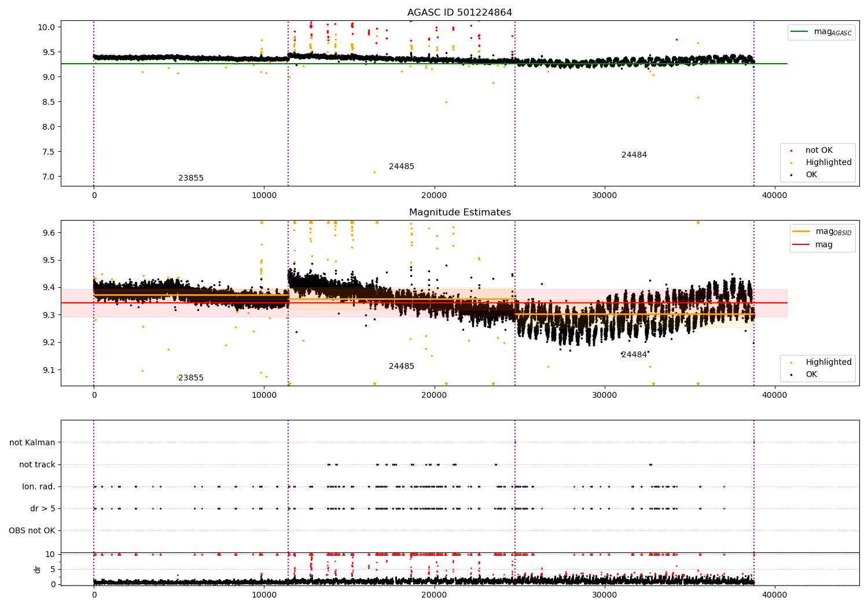Click the 'dr > 5' axis label

pyautogui.click(x=43, y=508)
